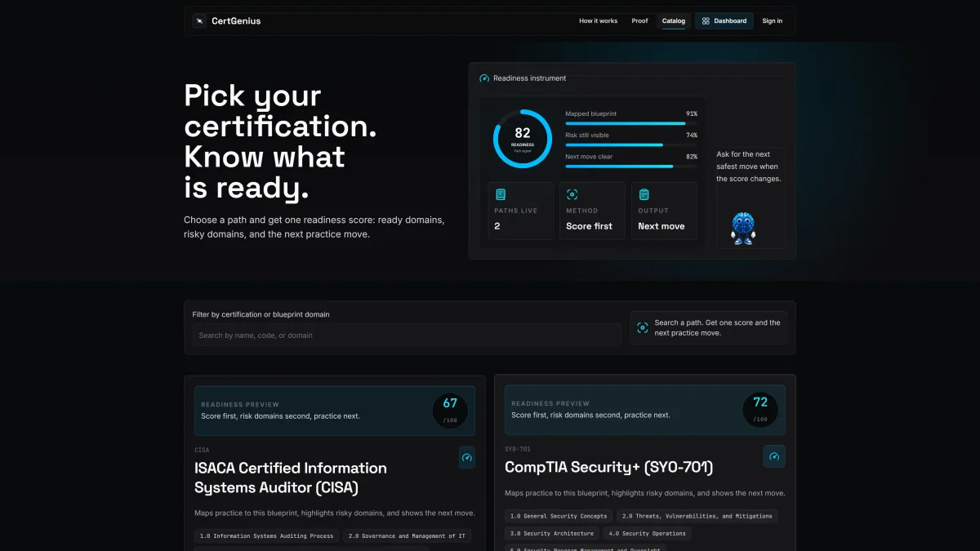Select 3.0 Security Architecture tag
Image resolution: width=980 pixels, height=551 pixels.
click(x=552, y=533)
